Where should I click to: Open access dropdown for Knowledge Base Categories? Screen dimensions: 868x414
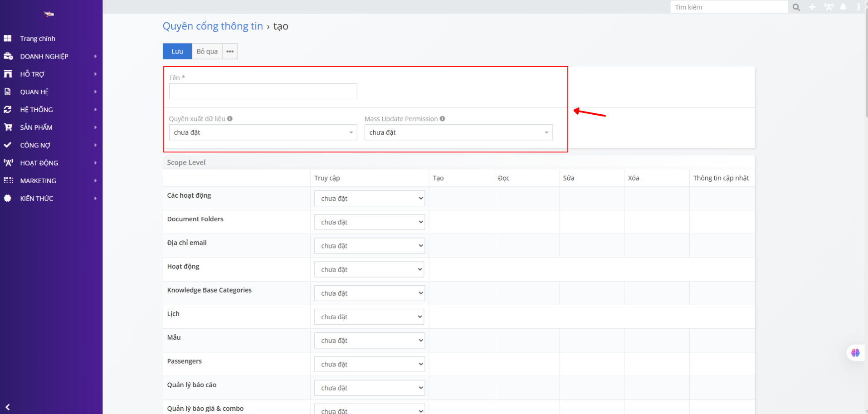click(369, 293)
